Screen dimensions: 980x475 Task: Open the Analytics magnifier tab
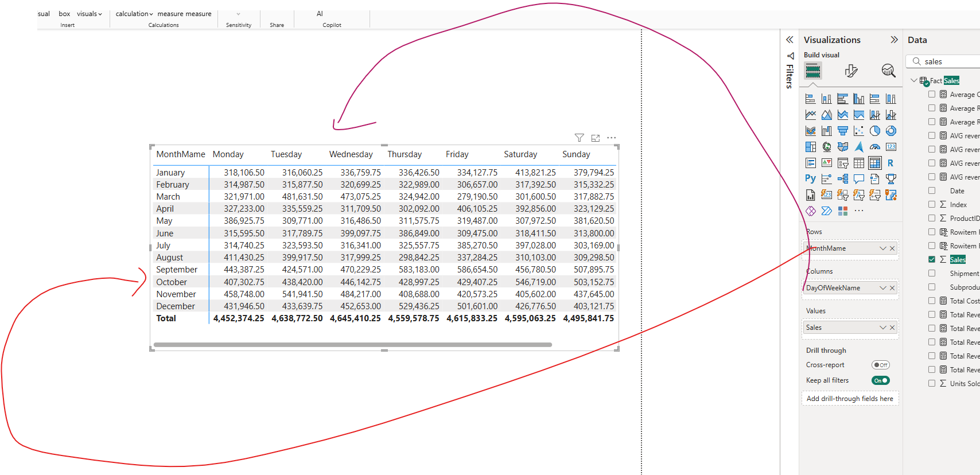point(888,71)
